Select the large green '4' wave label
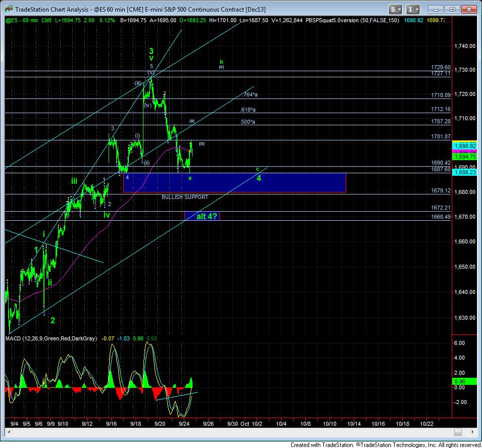This screenshot has height=448, width=482. 259,177
